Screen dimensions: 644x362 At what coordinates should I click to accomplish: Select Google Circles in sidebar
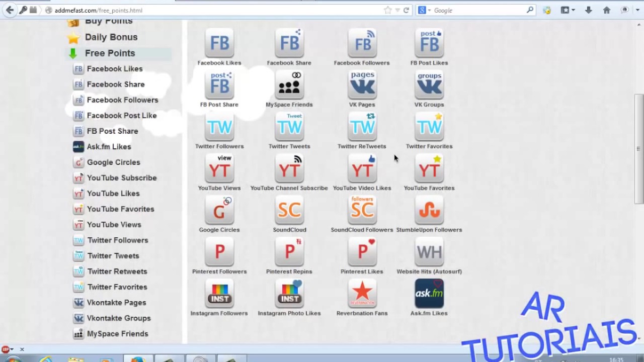pyautogui.click(x=114, y=162)
